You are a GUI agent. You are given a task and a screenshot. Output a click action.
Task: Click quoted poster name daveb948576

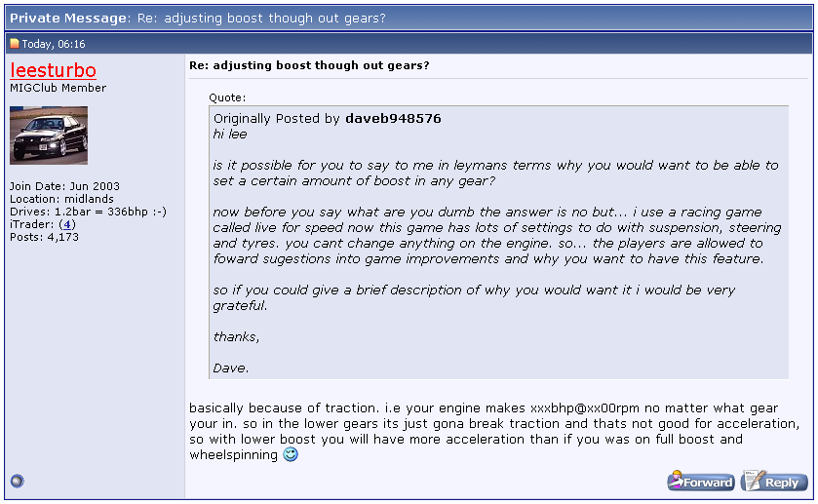(393, 119)
